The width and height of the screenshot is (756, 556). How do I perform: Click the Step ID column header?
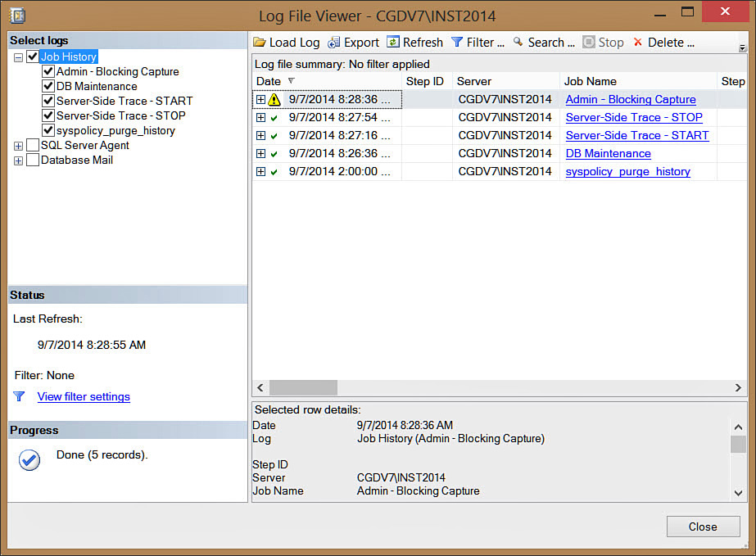pos(427,82)
